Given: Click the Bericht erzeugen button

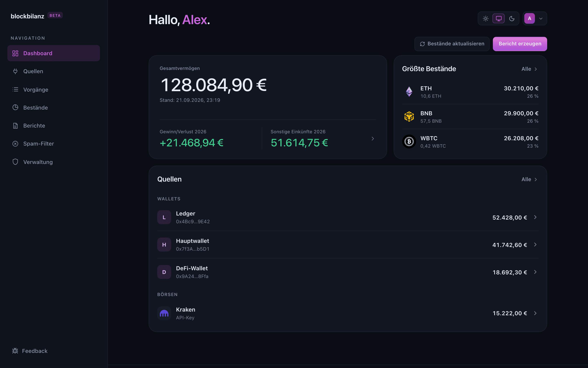Looking at the screenshot, I should click(x=520, y=44).
